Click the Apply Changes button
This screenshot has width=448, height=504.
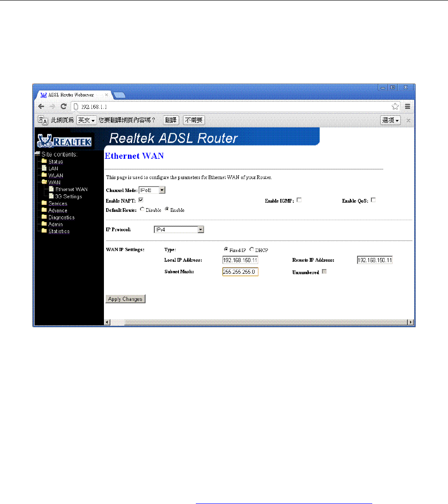126,299
